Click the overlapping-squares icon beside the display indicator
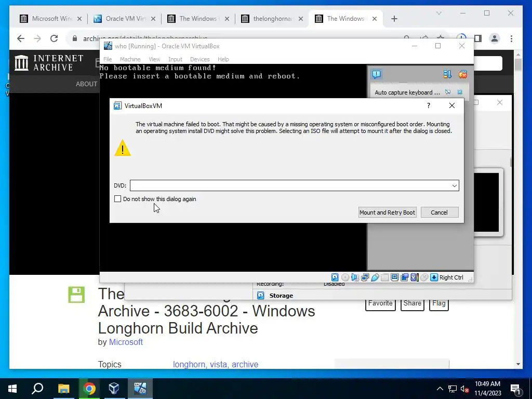This screenshot has width=532, height=399. point(404,277)
